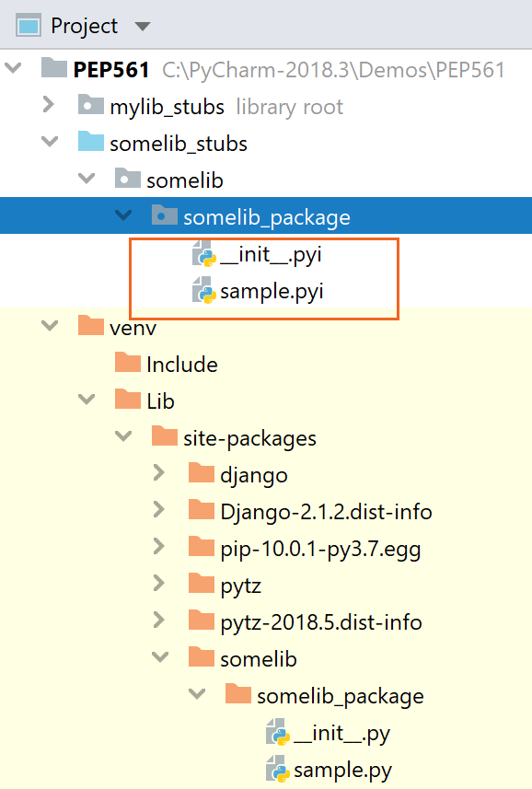Click the Python stub icon beside __init__.pyi
This screenshot has height=789, width=532.
click(204, 254)
